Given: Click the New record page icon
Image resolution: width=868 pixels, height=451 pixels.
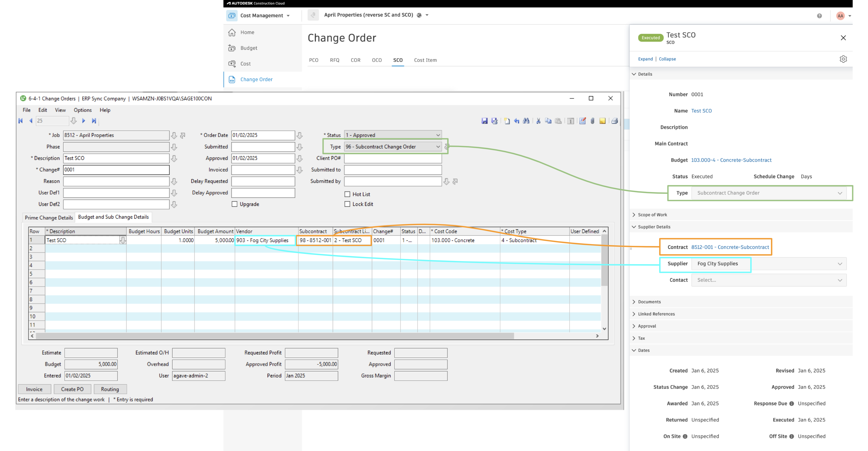Looking at the screenshot, I should point(507,121).
